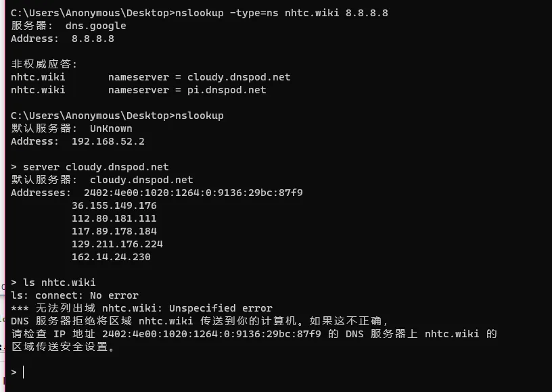Click 'pi.dnspod.net' nameserver entry

tap(227, 90)
